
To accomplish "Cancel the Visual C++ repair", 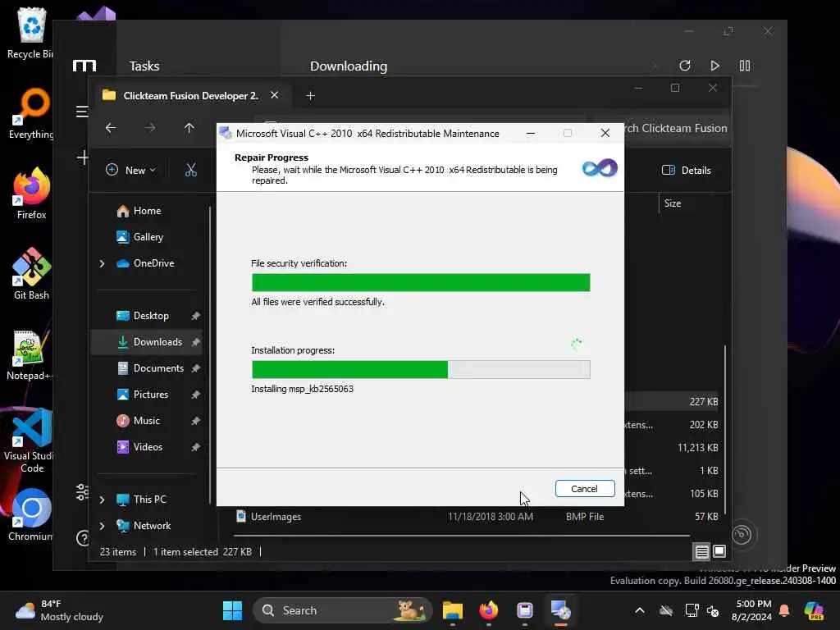I will [584, 489].
